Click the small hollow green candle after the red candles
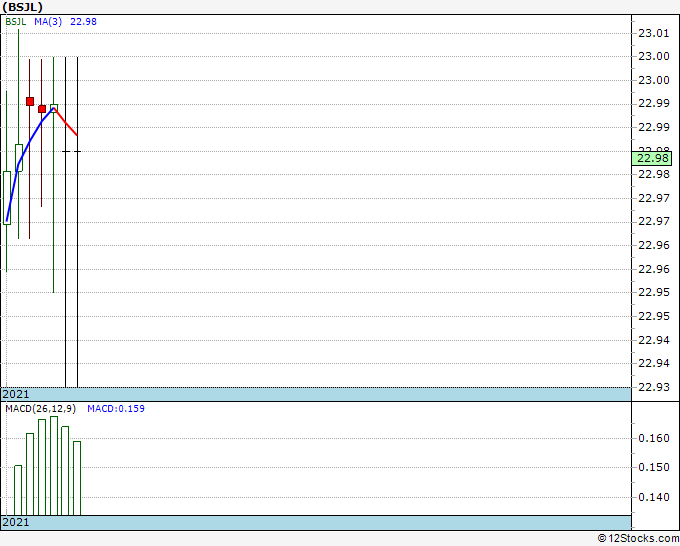This screenshot has height=546, width=680. point(54,107)
